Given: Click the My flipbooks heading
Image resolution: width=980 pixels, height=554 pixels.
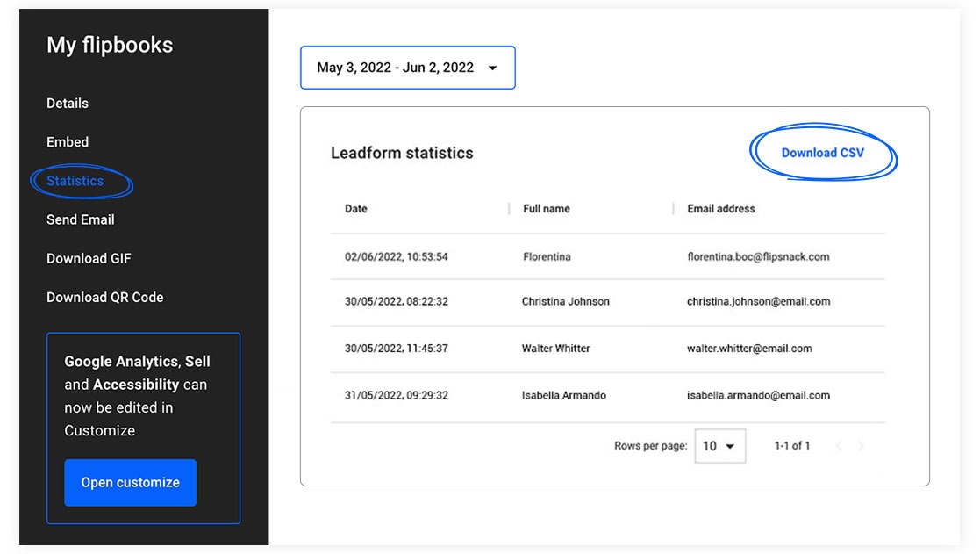Looking at the screenshot, I should click(x=110, y=45).
